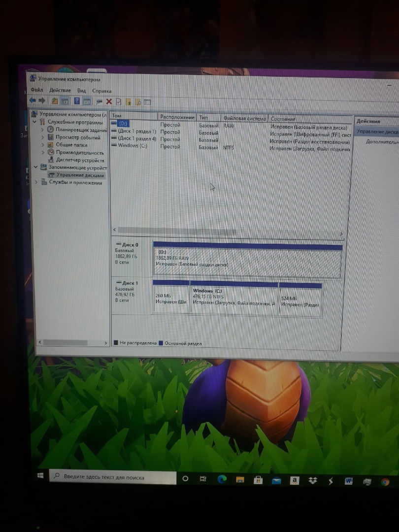The height and width of the screenshot is (532, 399).
Task: Collapse the Запоминающие устройства node
Action: click(x=35, y=167)
